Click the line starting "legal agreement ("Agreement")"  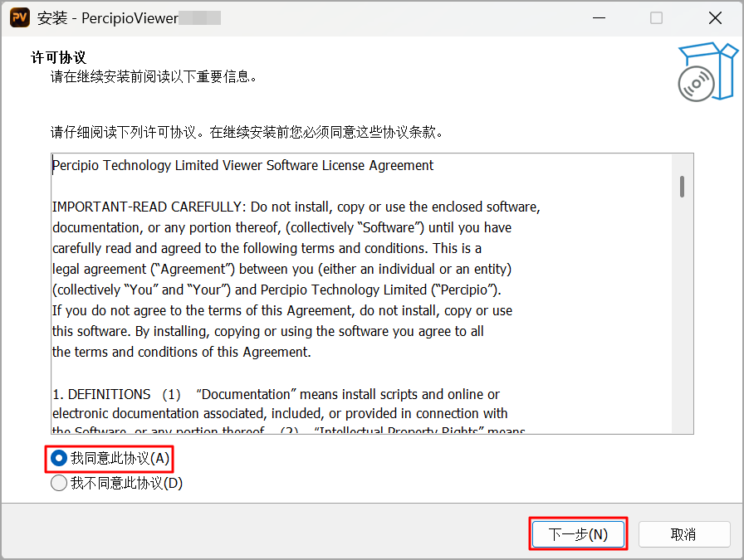(281, 270)
